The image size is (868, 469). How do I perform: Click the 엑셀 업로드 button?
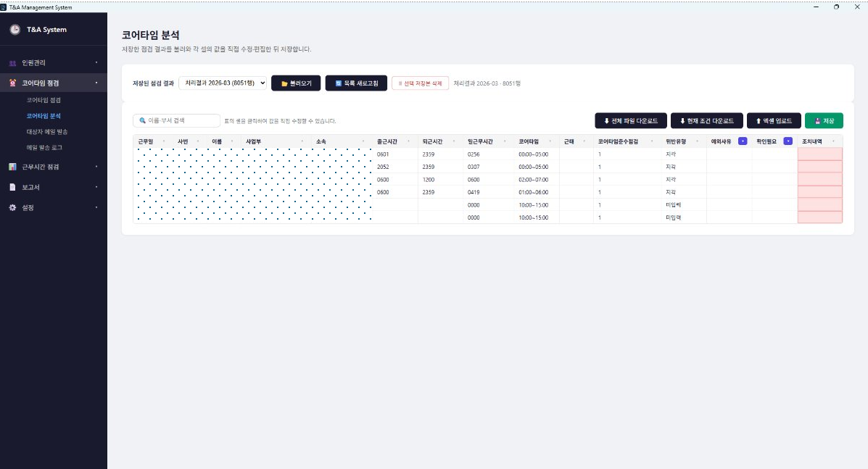pos(774,120)
